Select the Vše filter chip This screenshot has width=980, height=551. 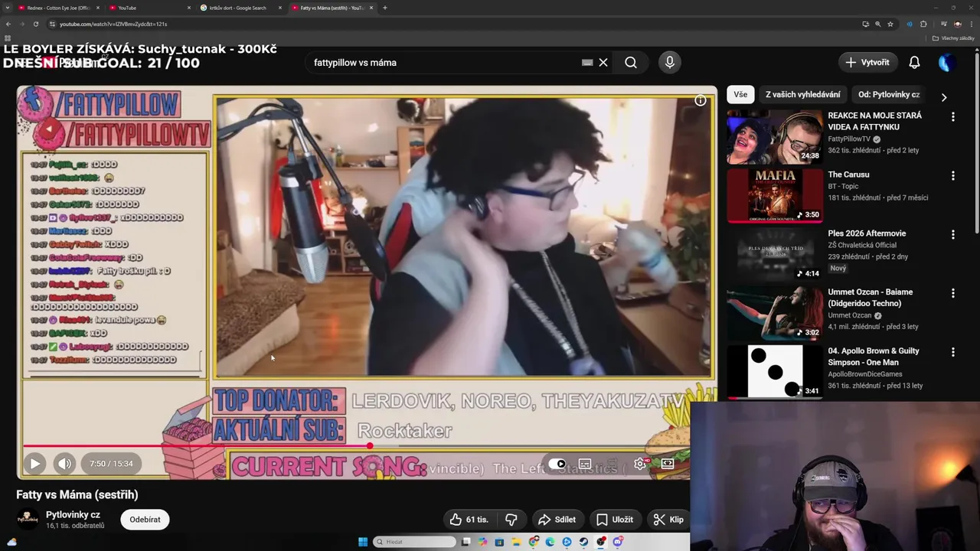(x=740, y=95)
